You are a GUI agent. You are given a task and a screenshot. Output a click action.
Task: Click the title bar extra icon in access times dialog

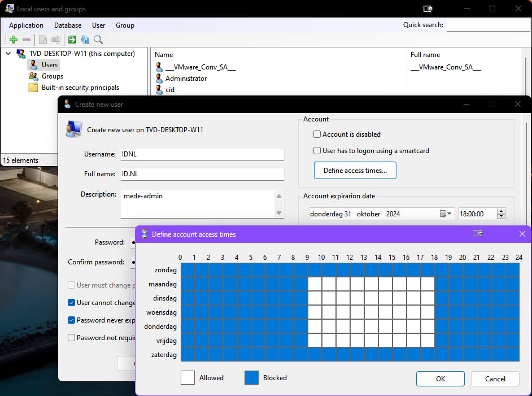pyautogui.click(x=478, y=233)
